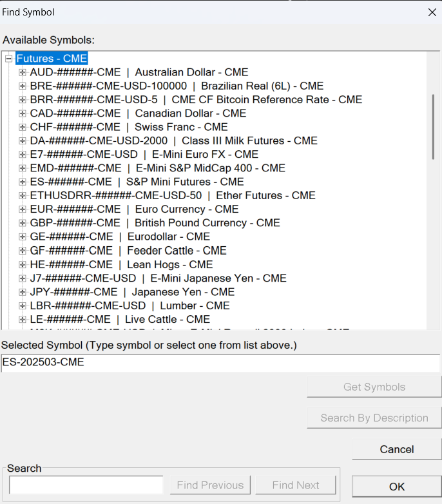Collapse the Futures - CME tree node
Screen dimensions: 442x504
[x=9, y=59]
